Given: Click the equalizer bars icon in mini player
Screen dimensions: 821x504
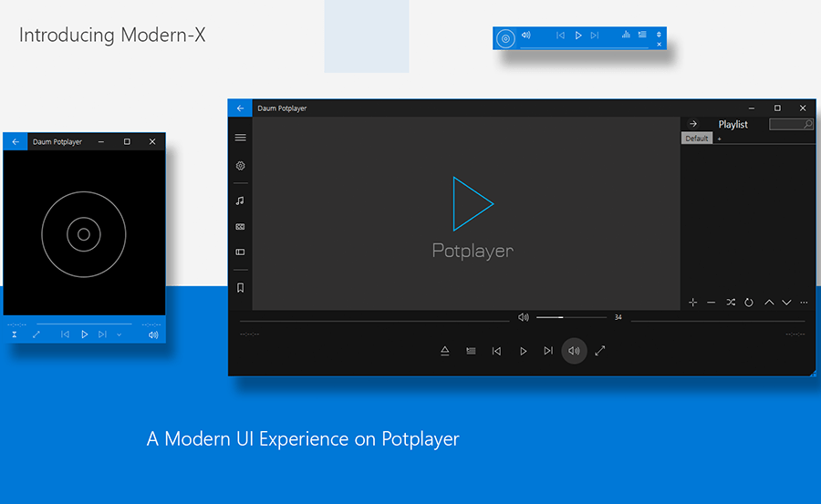Looking at the screenshot, I should (626, 35).
